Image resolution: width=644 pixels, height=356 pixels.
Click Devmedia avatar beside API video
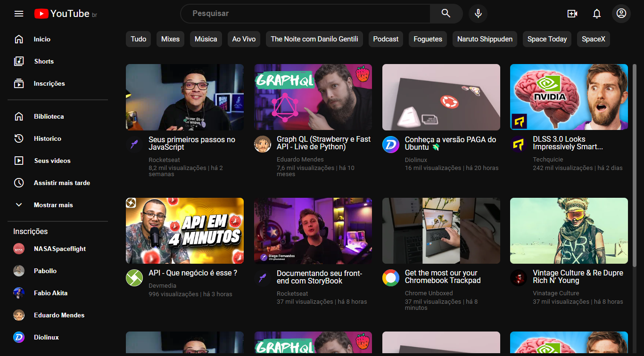pyautogui.click(x=134, y=278)
